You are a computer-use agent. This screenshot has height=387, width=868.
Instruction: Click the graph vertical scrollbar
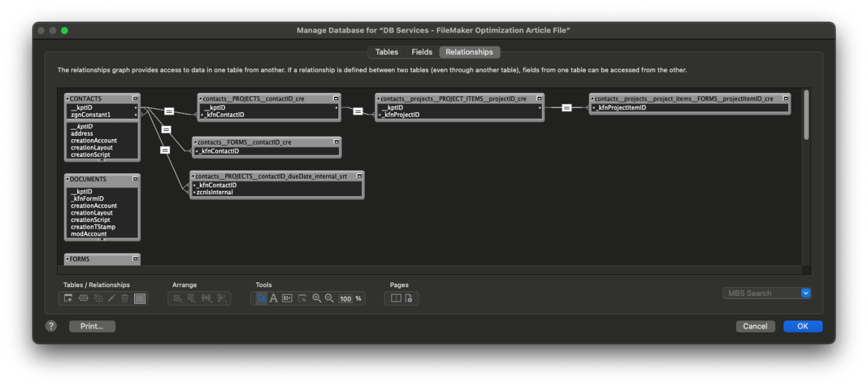[x=806, y=115]
